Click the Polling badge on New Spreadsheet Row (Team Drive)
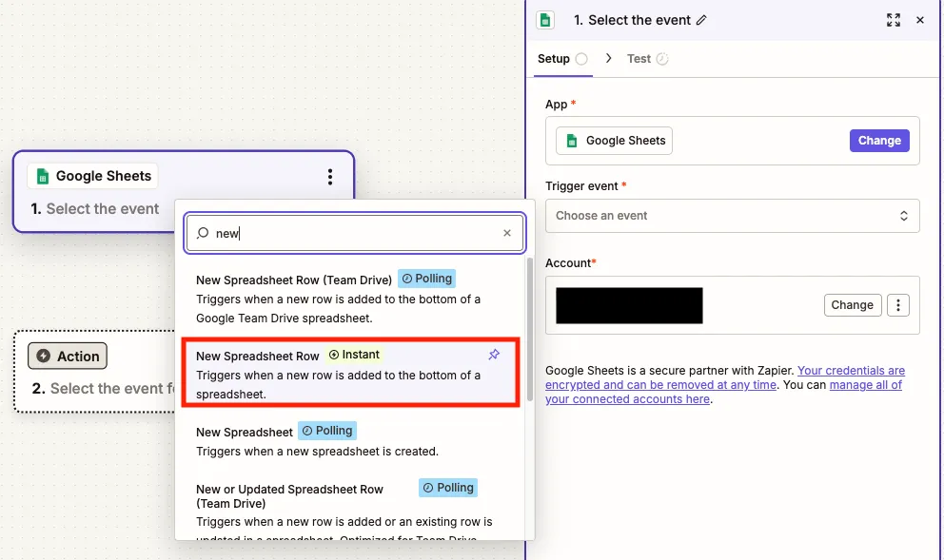Screen dimensions: 944x560 (427, 279)
